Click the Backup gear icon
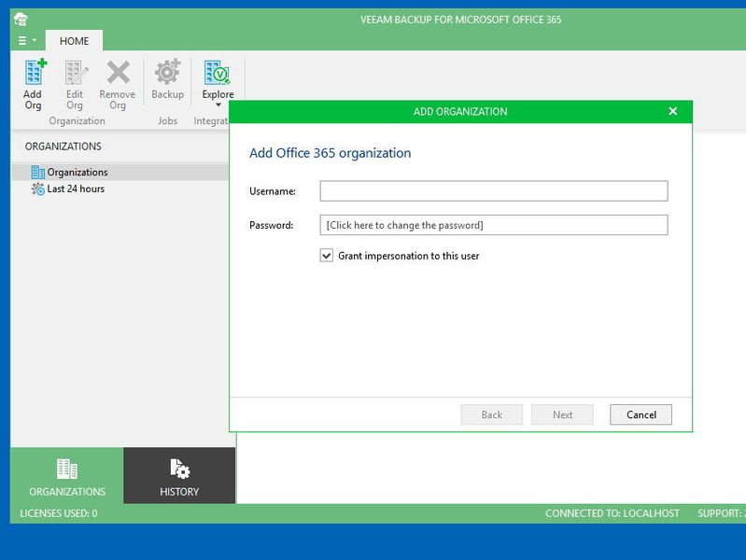746x560 pixels. (167, 72)
